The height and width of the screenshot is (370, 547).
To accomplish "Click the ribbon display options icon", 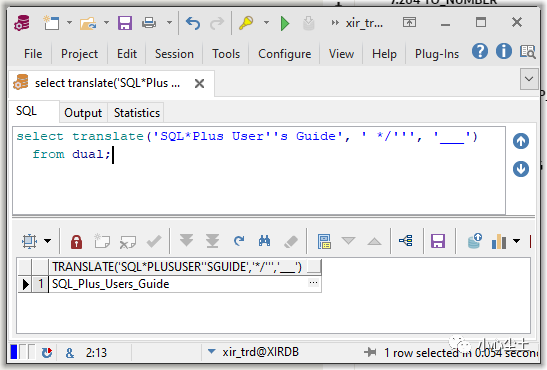I will tap(409, 23).
